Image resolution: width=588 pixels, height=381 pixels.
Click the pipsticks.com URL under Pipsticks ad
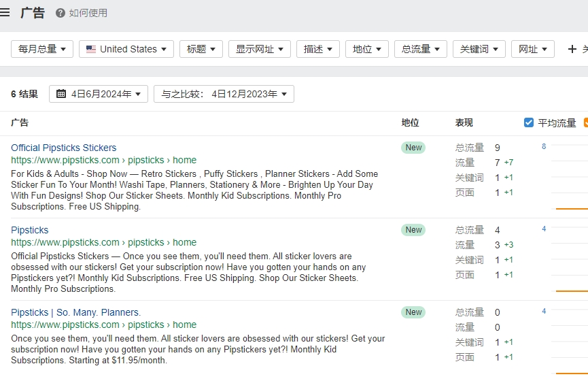click(103, 242)
